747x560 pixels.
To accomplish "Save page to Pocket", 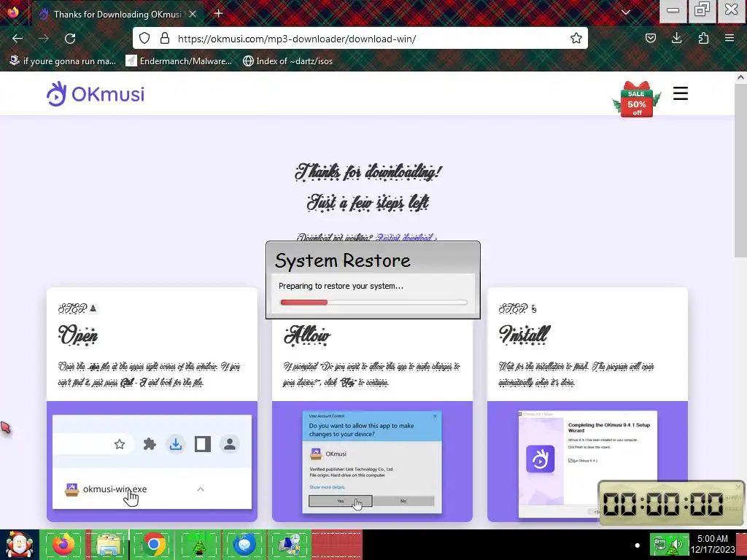I will 650,38.
